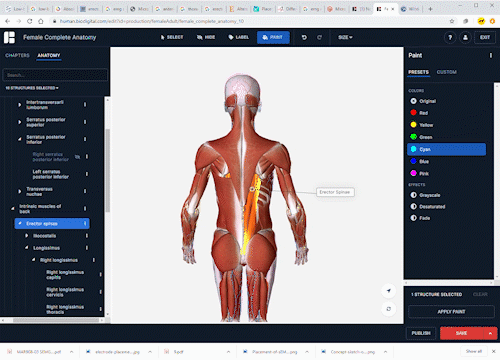Collapse the Erector spinae node
500x360 pixels.
20,223
